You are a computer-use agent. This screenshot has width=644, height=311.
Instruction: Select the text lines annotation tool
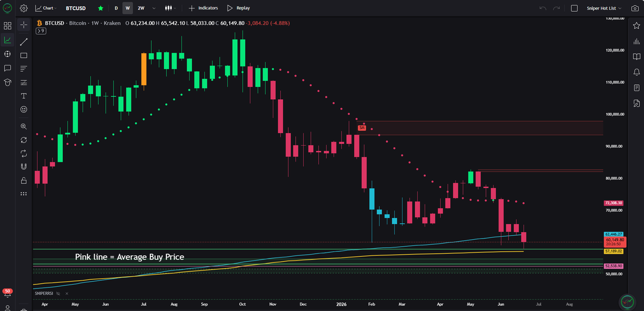24,69
